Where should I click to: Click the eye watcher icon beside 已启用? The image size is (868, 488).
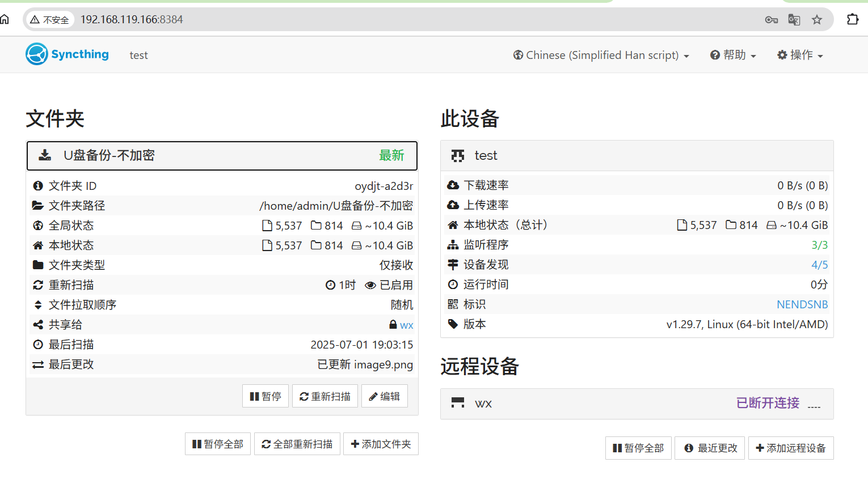tap(370, 285)
